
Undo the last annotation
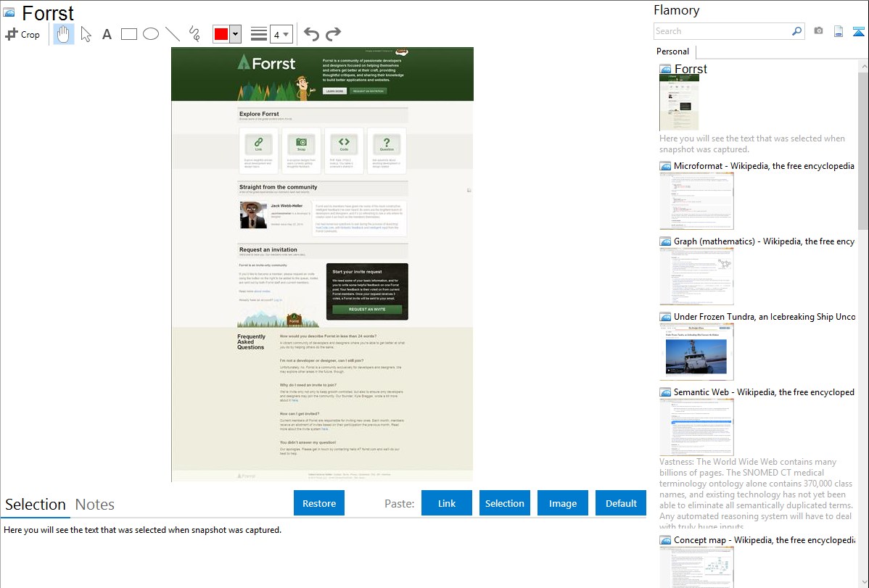tap(311, 34)
